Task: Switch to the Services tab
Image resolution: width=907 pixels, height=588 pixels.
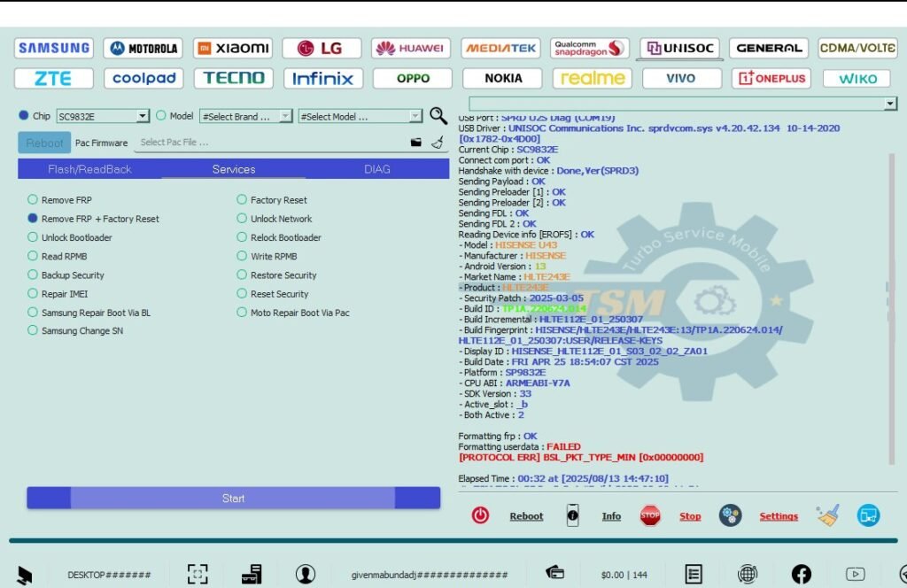Action: (x=234, y=169)
